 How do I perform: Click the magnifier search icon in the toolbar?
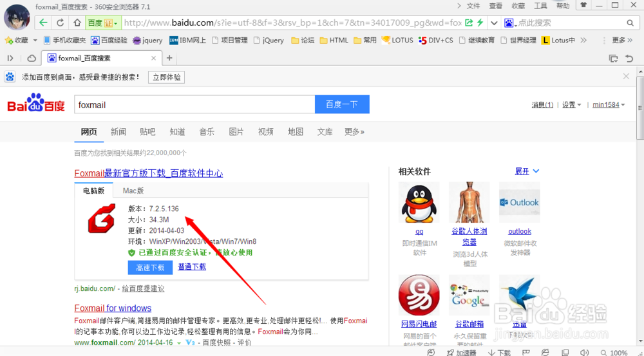(x=630, y=23)
